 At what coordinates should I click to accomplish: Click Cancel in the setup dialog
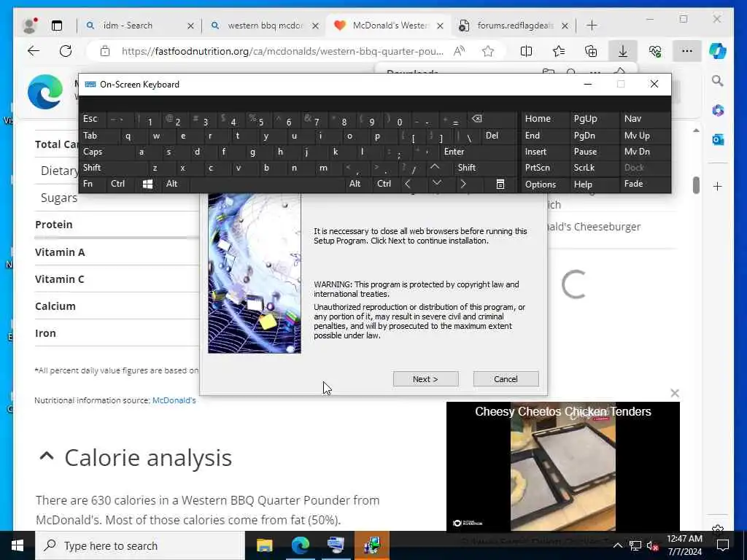506,379
